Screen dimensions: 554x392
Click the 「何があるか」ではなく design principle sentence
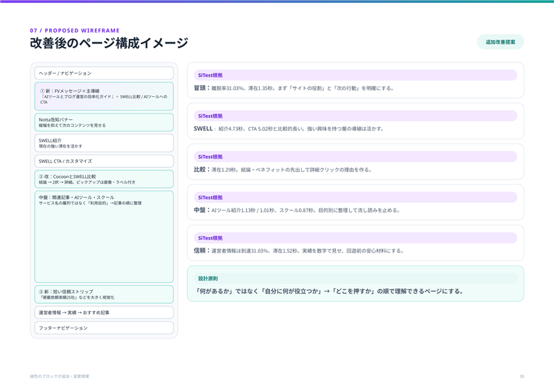[x=330, y=292]
